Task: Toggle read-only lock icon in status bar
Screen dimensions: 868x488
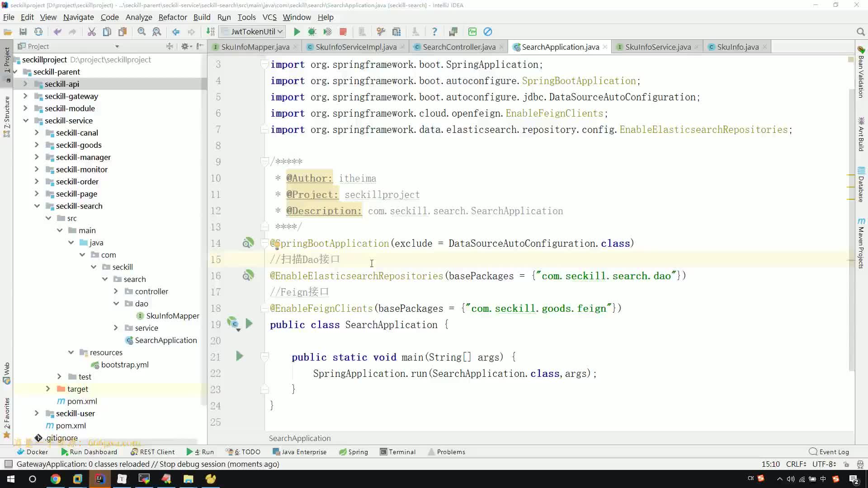Action: tap(846, 464)
